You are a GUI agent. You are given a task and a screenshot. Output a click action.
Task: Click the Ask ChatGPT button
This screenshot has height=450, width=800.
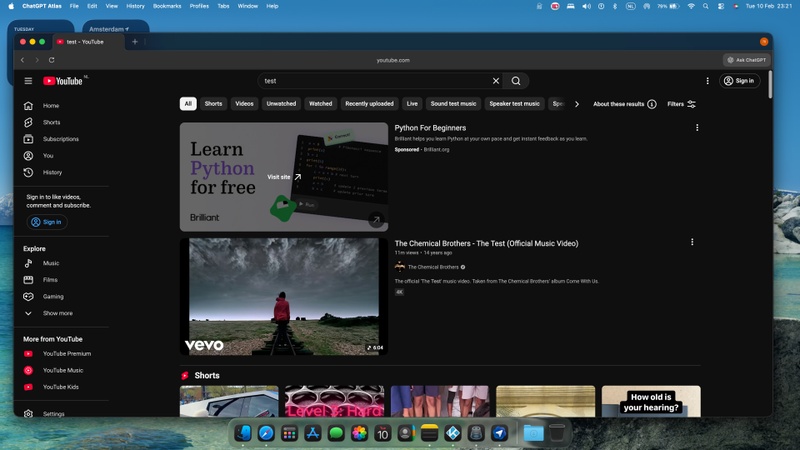coord(748,60)
